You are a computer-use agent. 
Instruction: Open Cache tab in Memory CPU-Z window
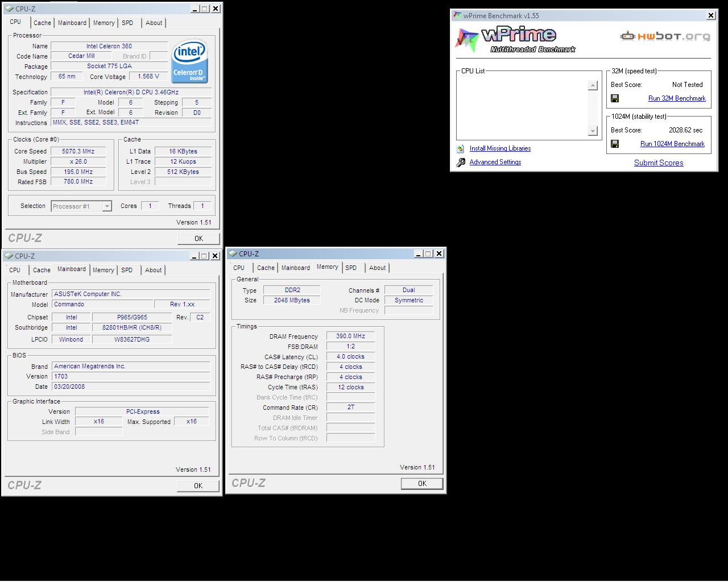pyautogui.click(x=266, y=268)
